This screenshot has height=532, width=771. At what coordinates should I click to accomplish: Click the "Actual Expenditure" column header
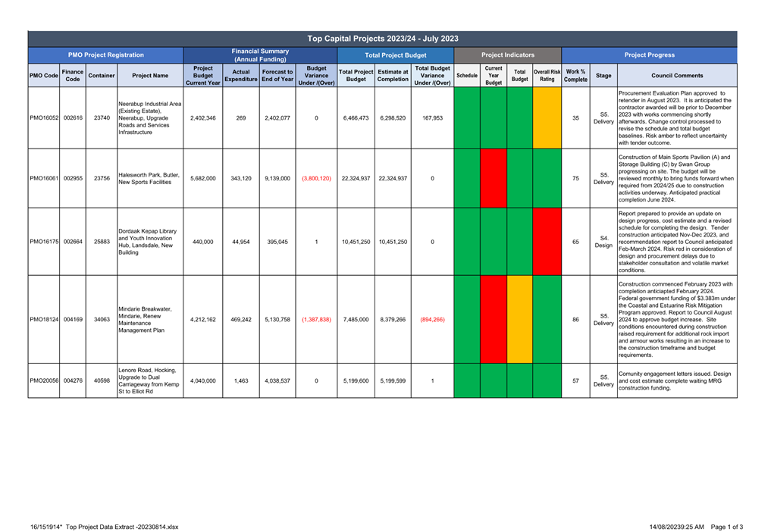(x=241, y=76)
